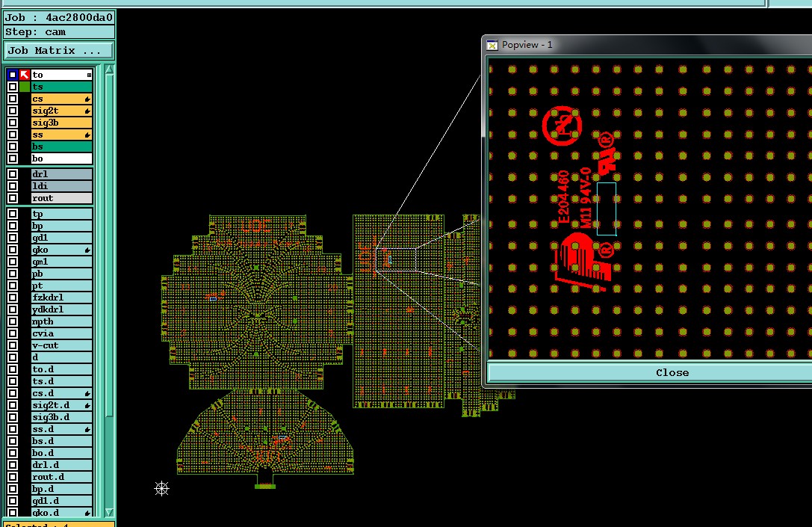Image resolution: width=812 pixels, height=527 pixels.
Task: Select the gd1.d layer name
Action: (x=61, y=501)
